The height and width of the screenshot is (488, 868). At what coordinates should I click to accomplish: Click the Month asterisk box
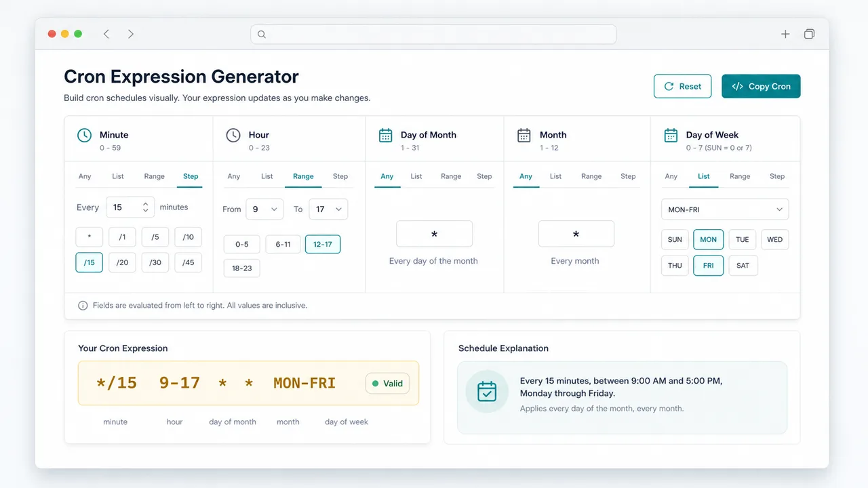576,234
